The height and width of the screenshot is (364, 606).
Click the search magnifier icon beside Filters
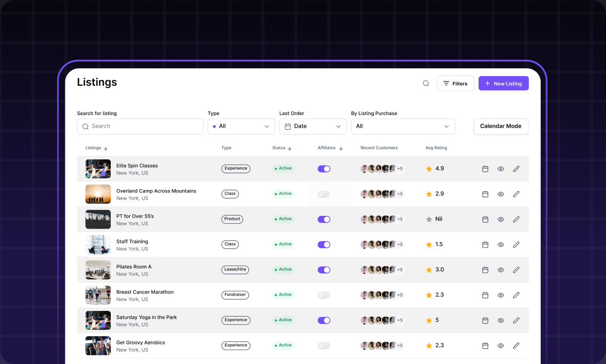tap(425, 83)
